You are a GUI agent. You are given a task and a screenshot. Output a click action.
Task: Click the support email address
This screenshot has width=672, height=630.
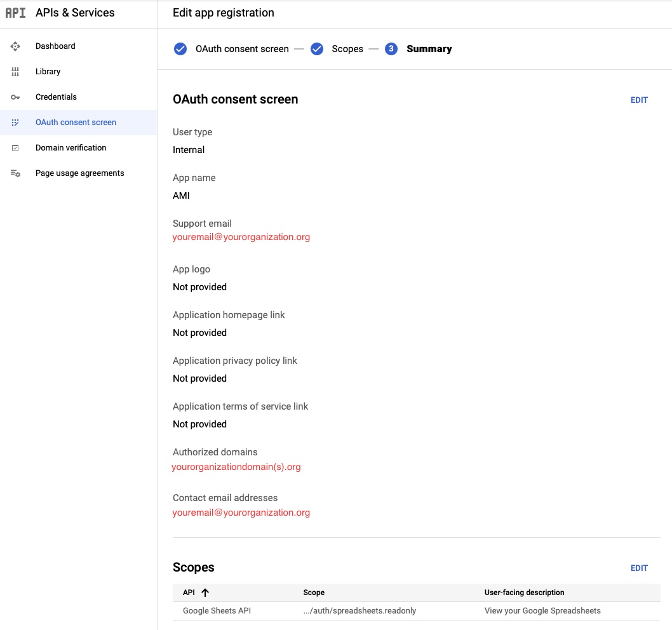pos(241,237)
